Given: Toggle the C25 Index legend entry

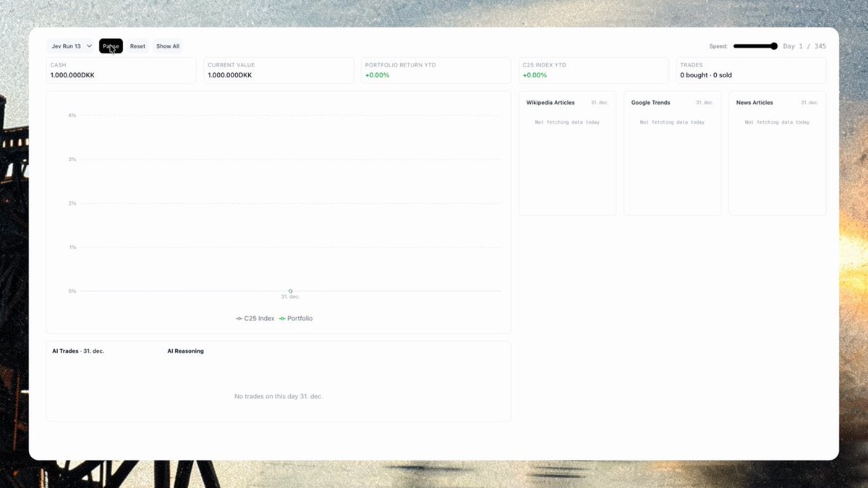Looking at the screenshot, I should click(255, 318).
